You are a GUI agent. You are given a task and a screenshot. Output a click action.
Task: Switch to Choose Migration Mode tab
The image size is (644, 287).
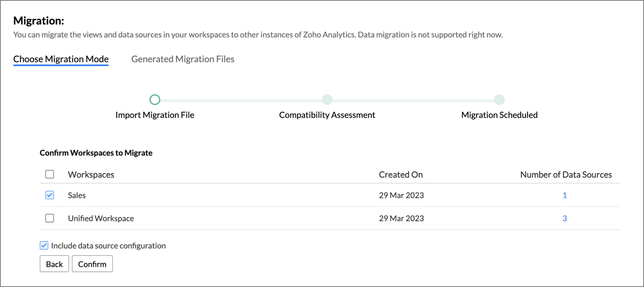[61, 59]
